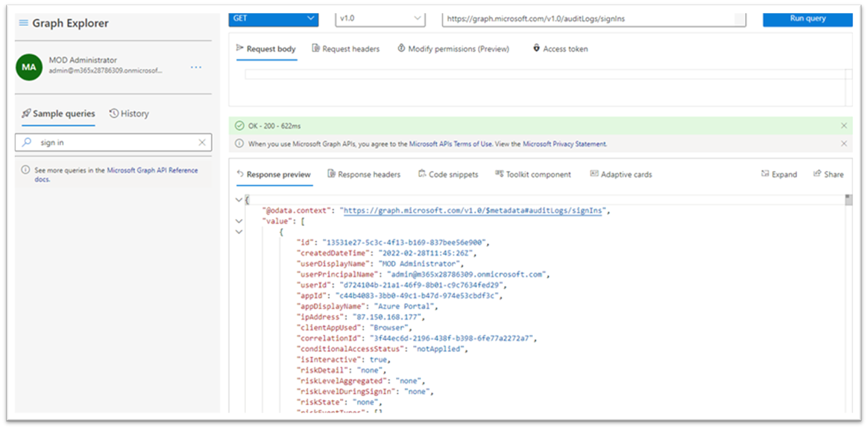Open the hamburger menu beside Graph Explorer
Viewport: 868px width, 429px height.
(x=24, y=23)
